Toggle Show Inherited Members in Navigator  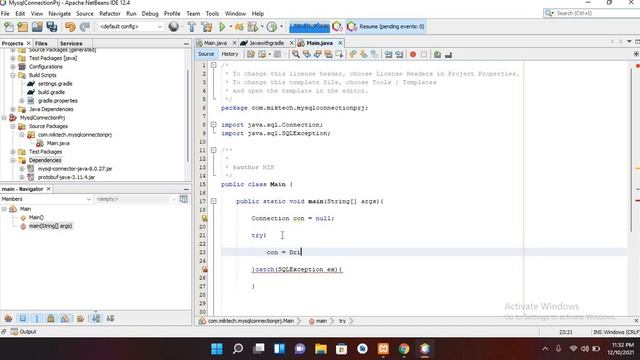[8, 318]
